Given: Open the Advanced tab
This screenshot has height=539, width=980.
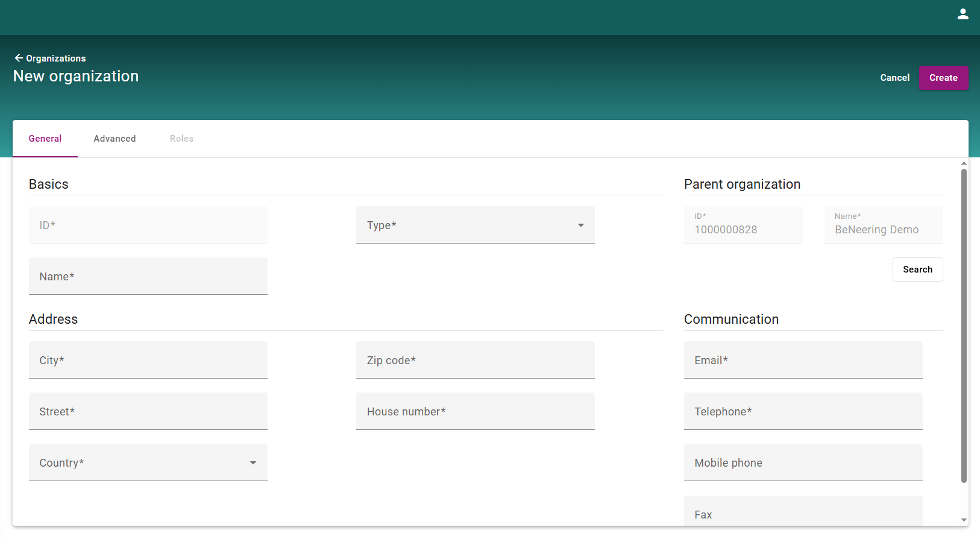Looking at the screenshot, I should pos(115,139).
